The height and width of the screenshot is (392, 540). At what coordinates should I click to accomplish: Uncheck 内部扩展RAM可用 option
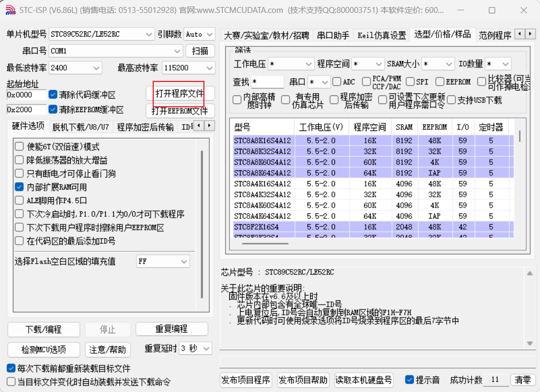(x=19, y=188)
